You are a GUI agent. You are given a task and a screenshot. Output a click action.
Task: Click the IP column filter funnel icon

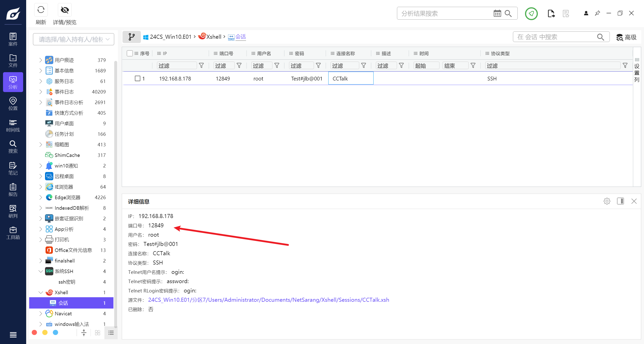click(201, 66)
